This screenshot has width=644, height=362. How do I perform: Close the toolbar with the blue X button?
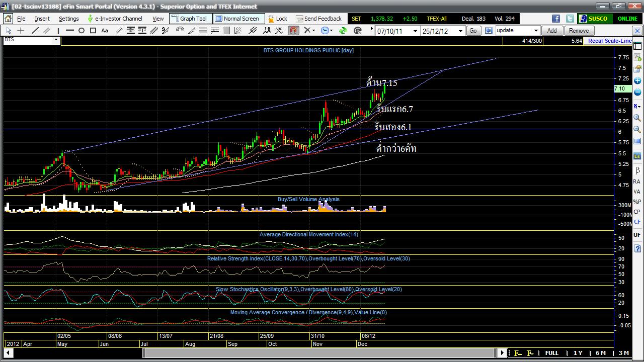[x=637, y=31]
